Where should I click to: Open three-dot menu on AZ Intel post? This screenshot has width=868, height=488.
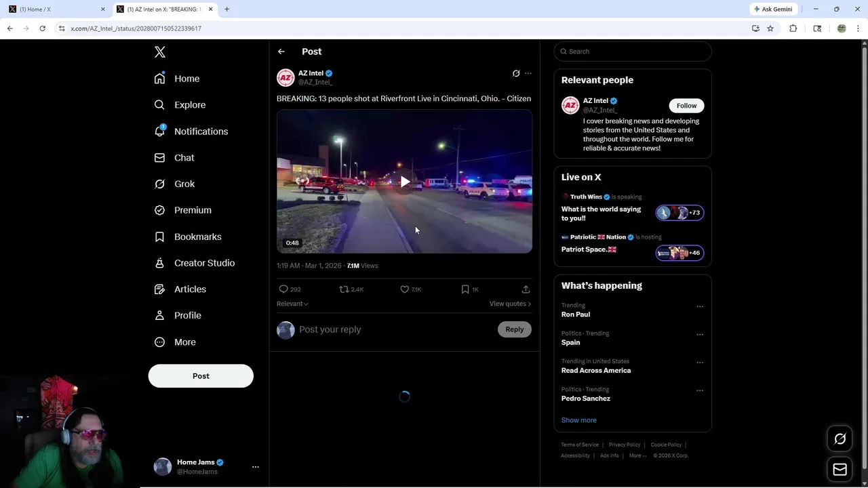pos(528,73)
